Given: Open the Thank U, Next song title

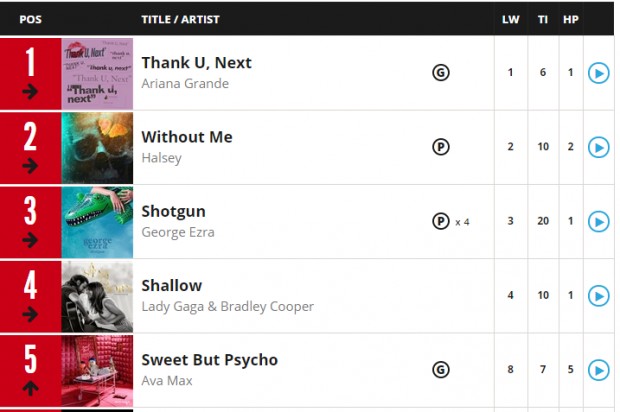Looking at the screenshot, I should pyautogui.click(x=196, y=62).
